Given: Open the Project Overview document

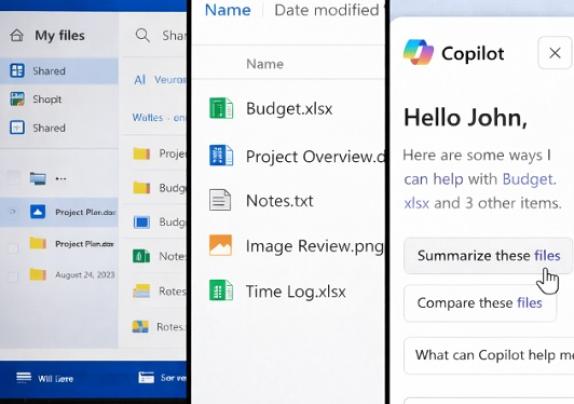Looking at the screenshot, I should pyautogui.click(x=316, y=157).
